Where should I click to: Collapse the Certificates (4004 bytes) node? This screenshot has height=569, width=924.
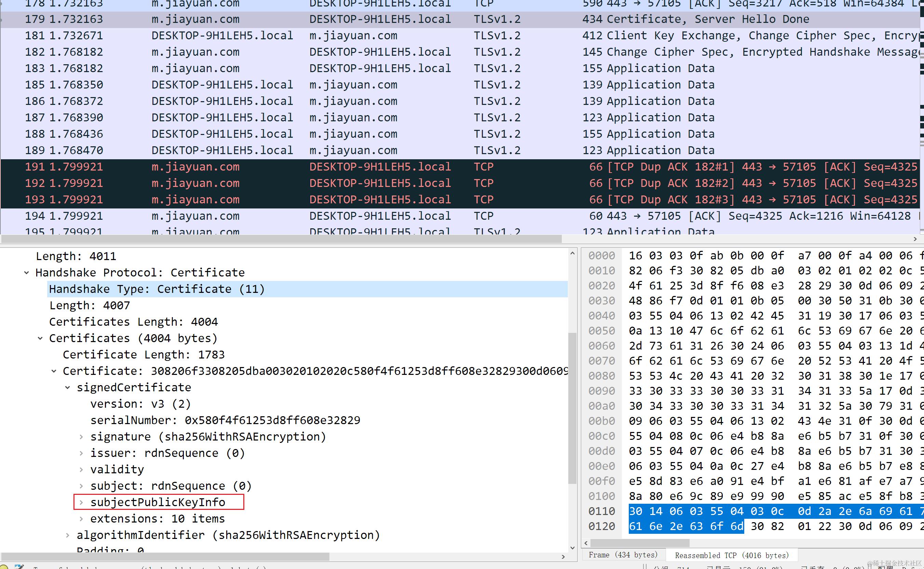[40, 338]
